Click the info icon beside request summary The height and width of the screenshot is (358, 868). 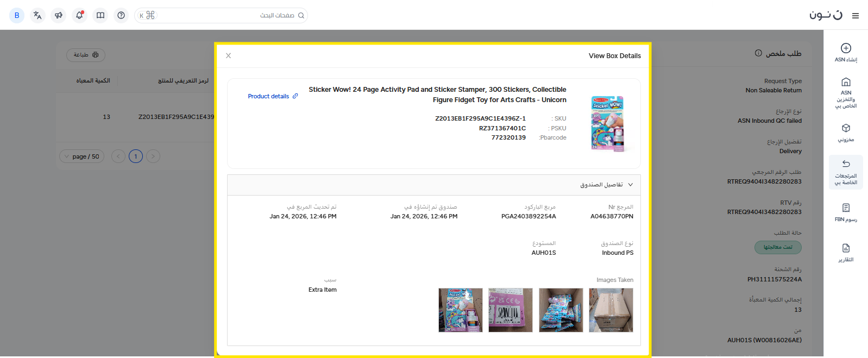[x=758, y=53]
